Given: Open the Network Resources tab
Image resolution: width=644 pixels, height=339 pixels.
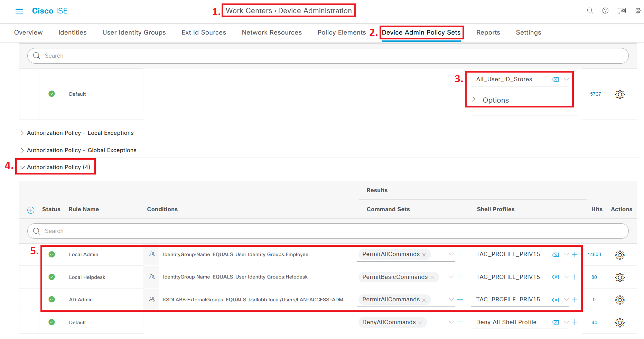Looking at the screenshot, I should point(272,32).
